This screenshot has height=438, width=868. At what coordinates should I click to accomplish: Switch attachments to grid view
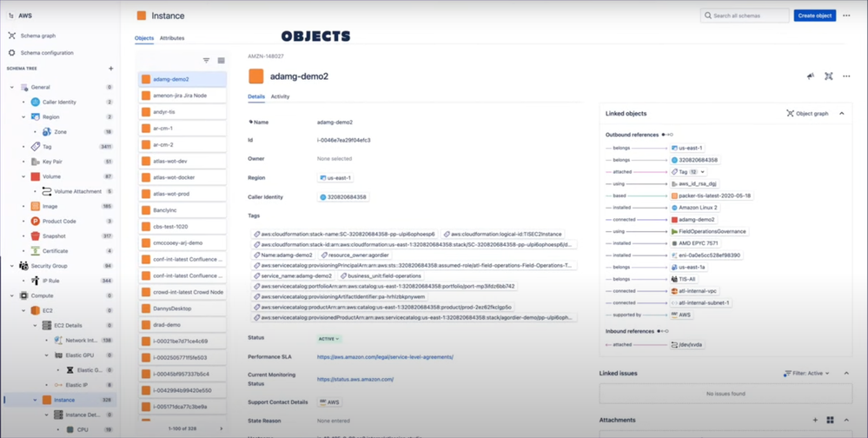click(830, 421)
